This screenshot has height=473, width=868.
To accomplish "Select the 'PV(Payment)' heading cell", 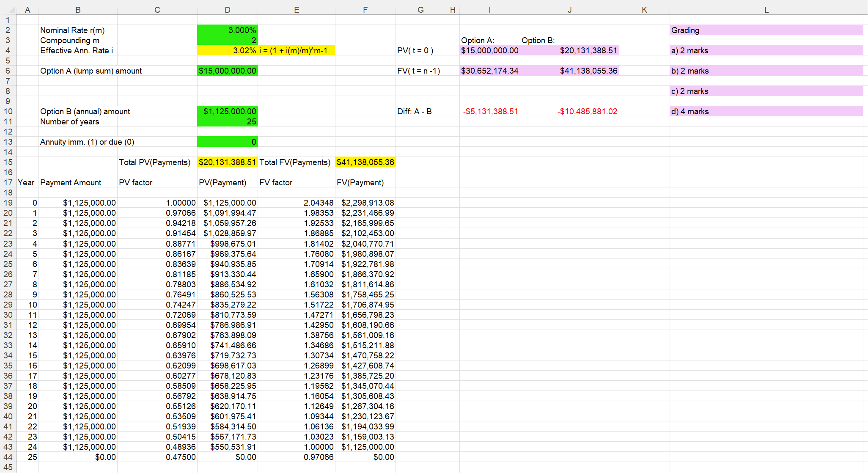I will click(228, 182).
